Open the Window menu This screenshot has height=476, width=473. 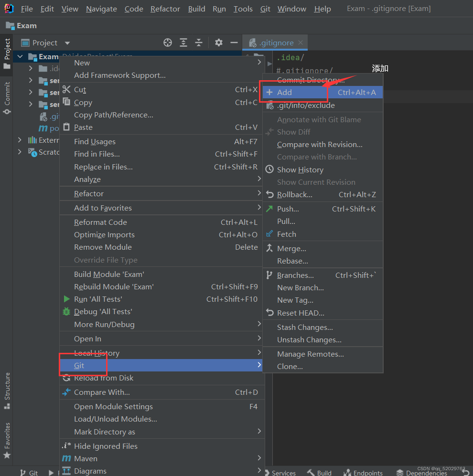tap(291, 9)
